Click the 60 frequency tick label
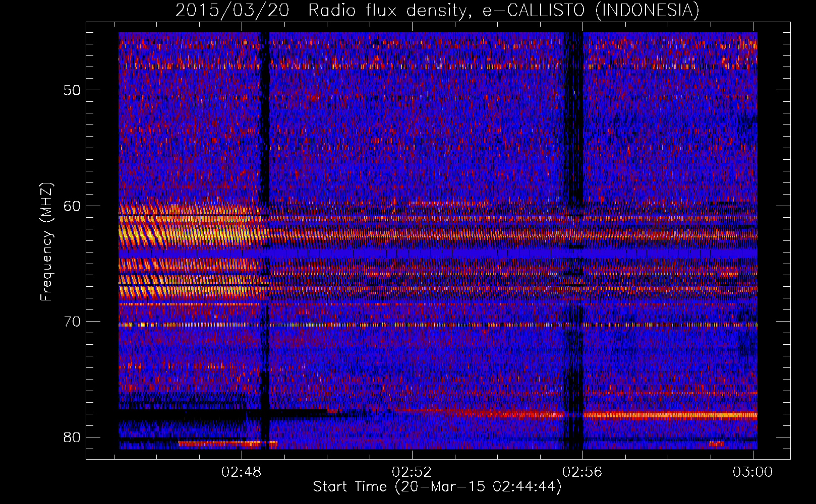The width and height of the screenshot is (816, 504). [x=72, y=206]
